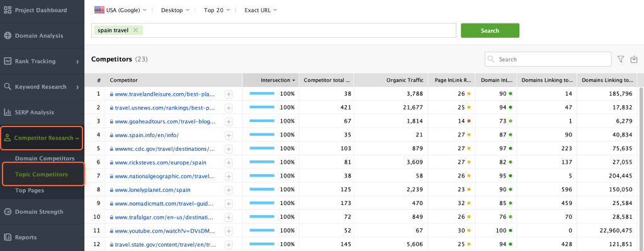Select Topic Competitors in the sidebar
The width and height of the screenshot is (644, 251).
(x=42, y=174)
